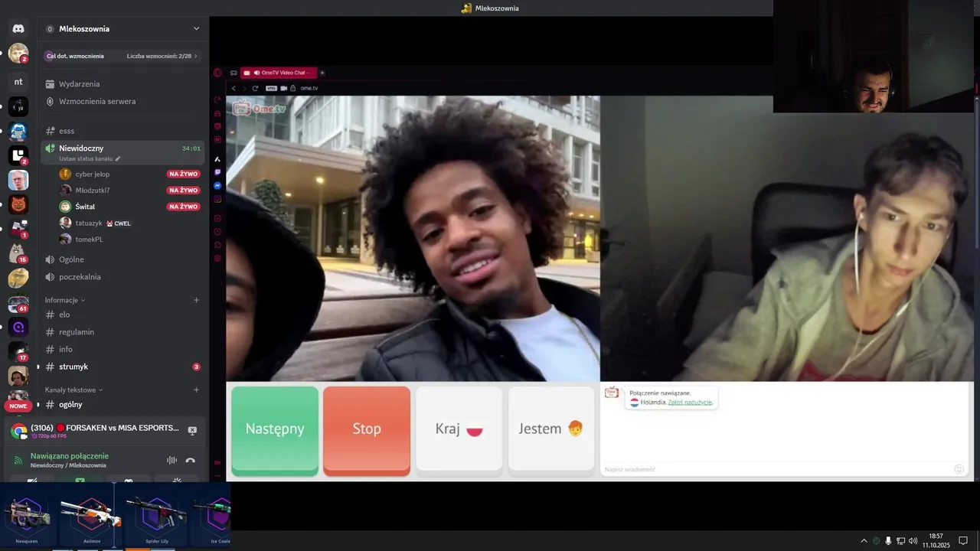Add channel to Kanały tekstowe category
The height and width of the screenshot is (551, 980).
coord(196,390)
